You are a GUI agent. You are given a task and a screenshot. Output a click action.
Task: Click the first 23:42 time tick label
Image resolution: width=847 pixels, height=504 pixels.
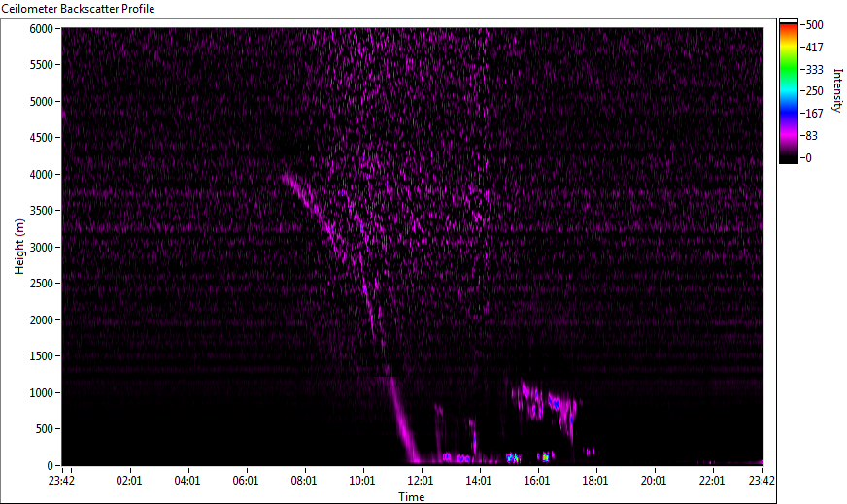[61, 481]
